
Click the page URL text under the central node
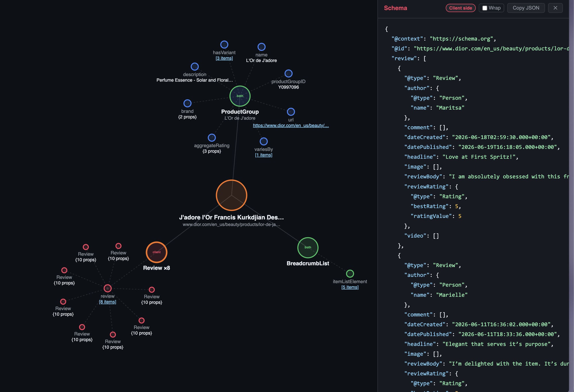(231, 224)
